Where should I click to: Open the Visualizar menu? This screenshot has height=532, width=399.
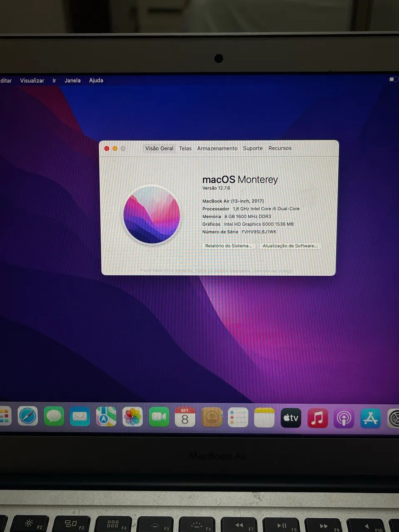click(32, 81)
